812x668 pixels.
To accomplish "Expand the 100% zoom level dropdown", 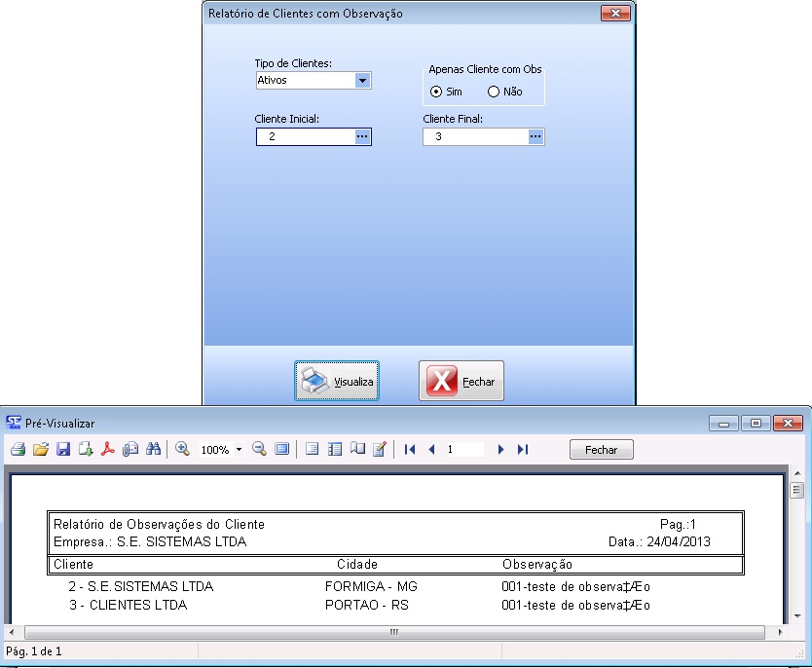I will [240, 450].
